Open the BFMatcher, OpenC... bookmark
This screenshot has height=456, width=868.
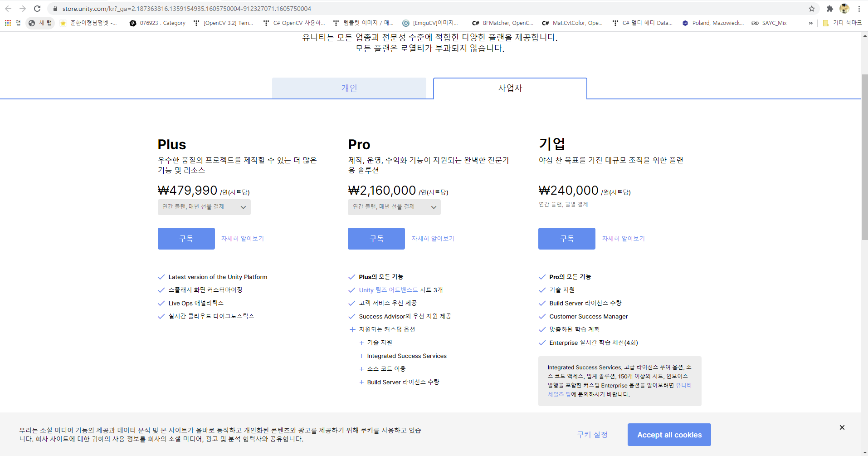[x=502, y=23]
